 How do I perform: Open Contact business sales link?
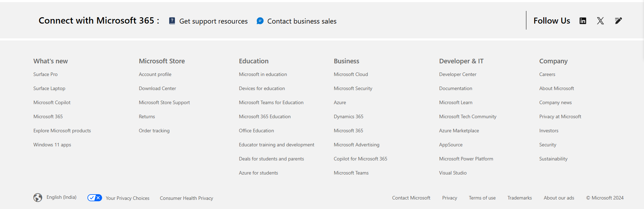tap(302, 21)
